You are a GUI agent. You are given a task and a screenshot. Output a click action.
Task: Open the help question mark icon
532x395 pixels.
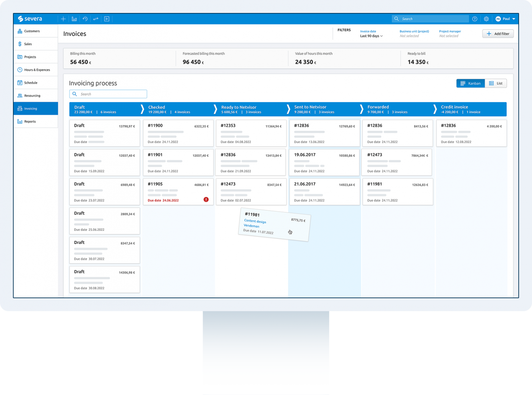[475, 19]
